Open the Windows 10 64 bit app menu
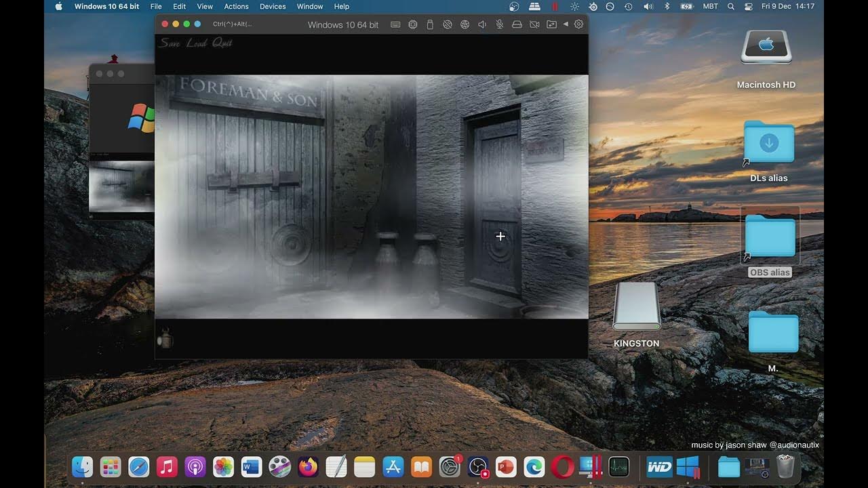The image size is (868, 488). 106,6
